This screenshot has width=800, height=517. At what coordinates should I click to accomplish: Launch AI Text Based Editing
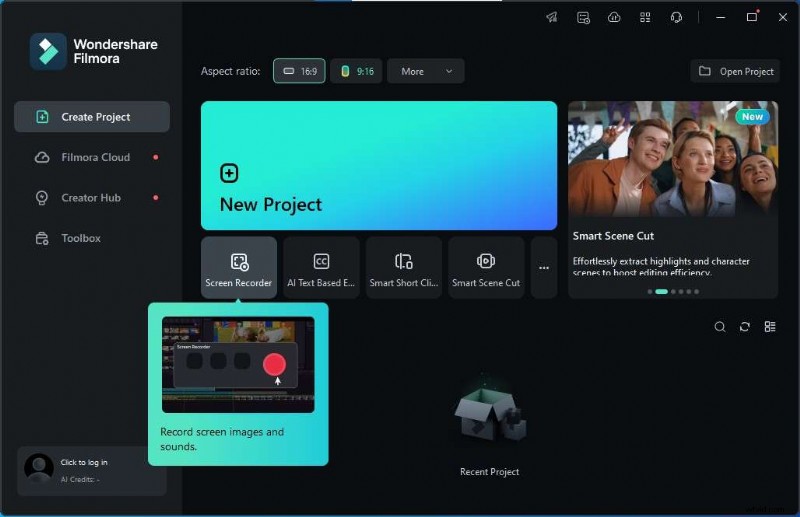point(321,268)
